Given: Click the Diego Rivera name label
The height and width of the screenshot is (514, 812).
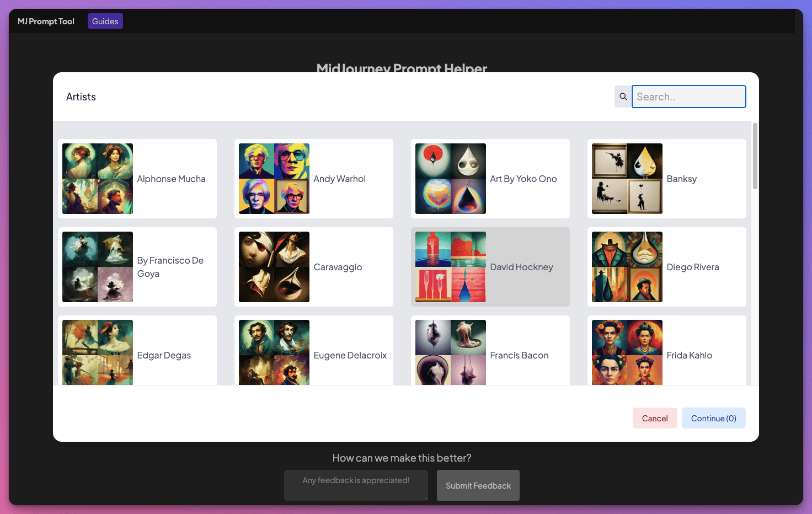Looking at the screenshot, I should [692, 267].
